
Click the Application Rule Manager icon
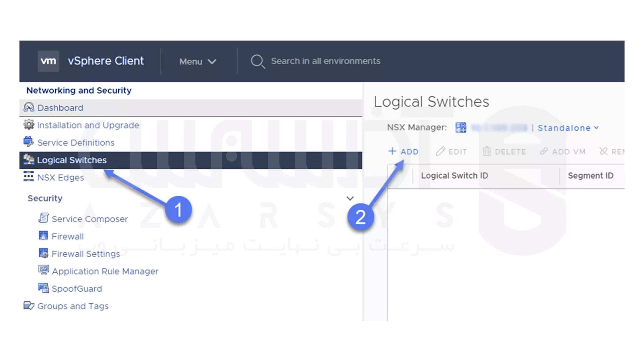(x=44, y=270)
